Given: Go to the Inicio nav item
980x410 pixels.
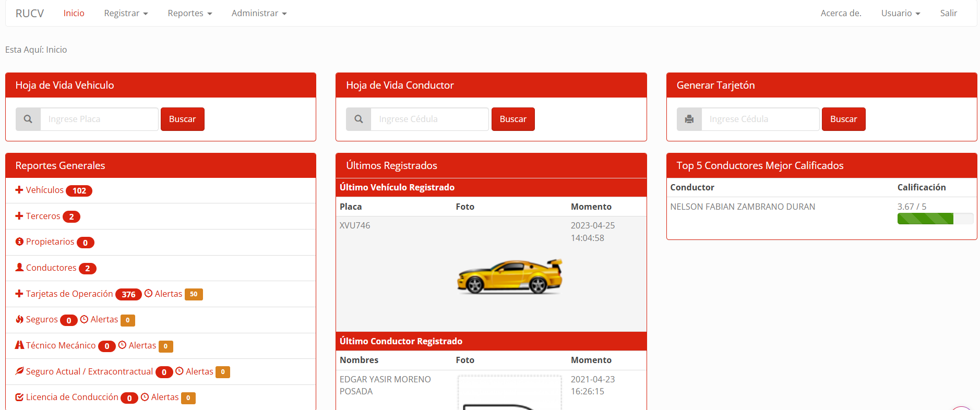Looking at the screenshot, I should 74,13.
